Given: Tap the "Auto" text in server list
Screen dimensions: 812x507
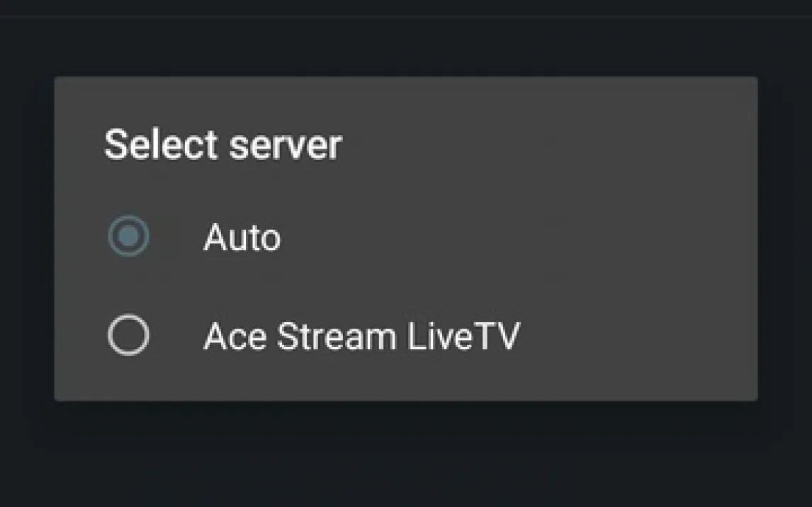Looking at the screenshot, I should [x=242, y=237].
